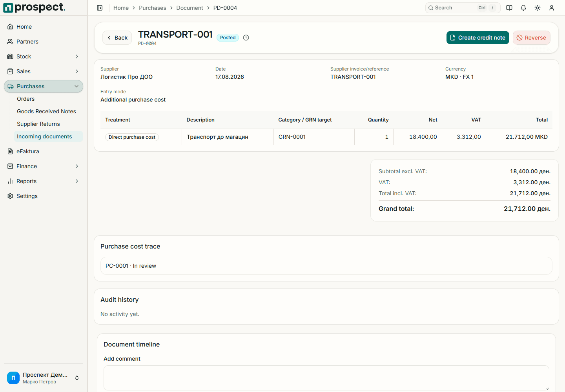Click PD-0004 breadcrumb
The width and height of the screenshot is (565, 392).
click(x=225, y=8)
